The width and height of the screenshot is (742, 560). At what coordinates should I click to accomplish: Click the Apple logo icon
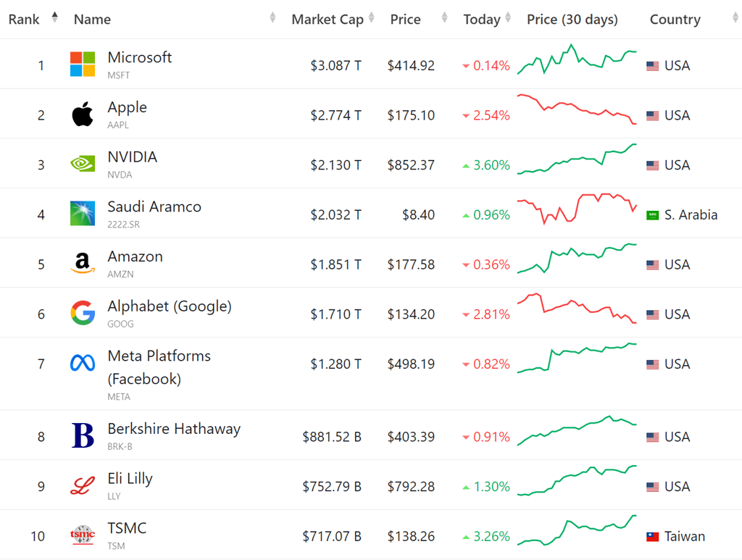click(83, 114)
